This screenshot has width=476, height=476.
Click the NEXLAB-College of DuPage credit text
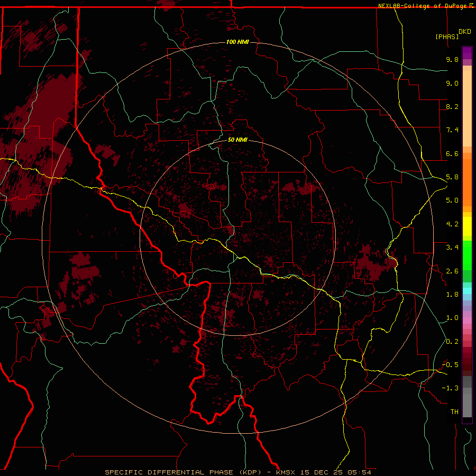(x=423, y=6)
